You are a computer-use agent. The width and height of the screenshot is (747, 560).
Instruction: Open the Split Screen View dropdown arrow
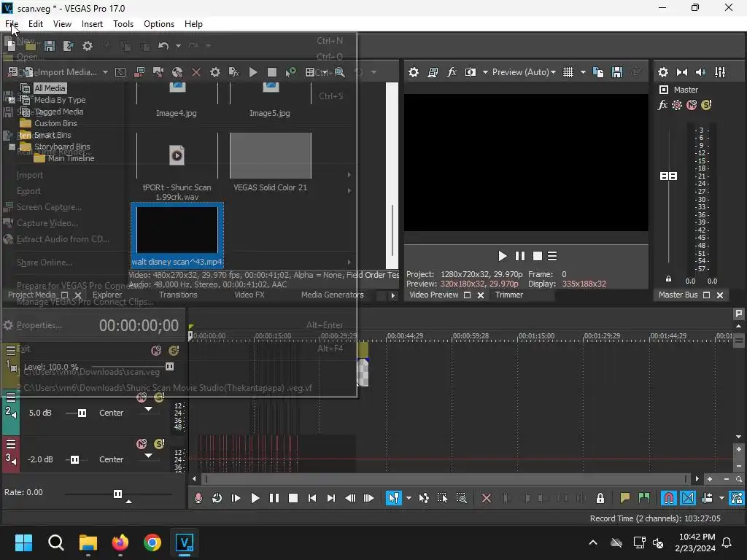[x=485, y=72]
